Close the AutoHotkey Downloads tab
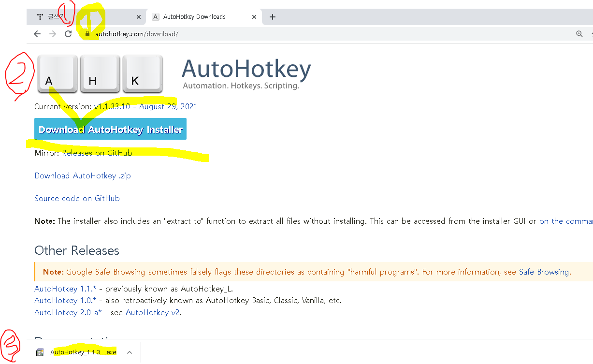Image resolution: width=593 pixels, height=364 pixels. [255, 17]
